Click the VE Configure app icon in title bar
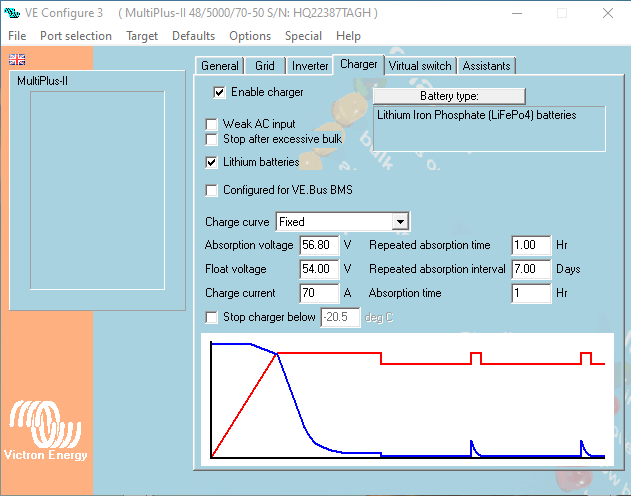This screenshot has width=631, height=496. (12, 13)
